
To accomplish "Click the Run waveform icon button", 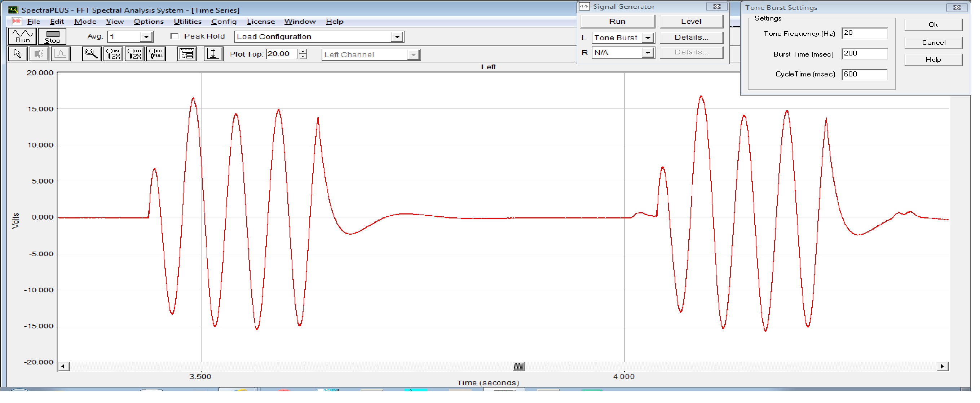I will point(22,36).
